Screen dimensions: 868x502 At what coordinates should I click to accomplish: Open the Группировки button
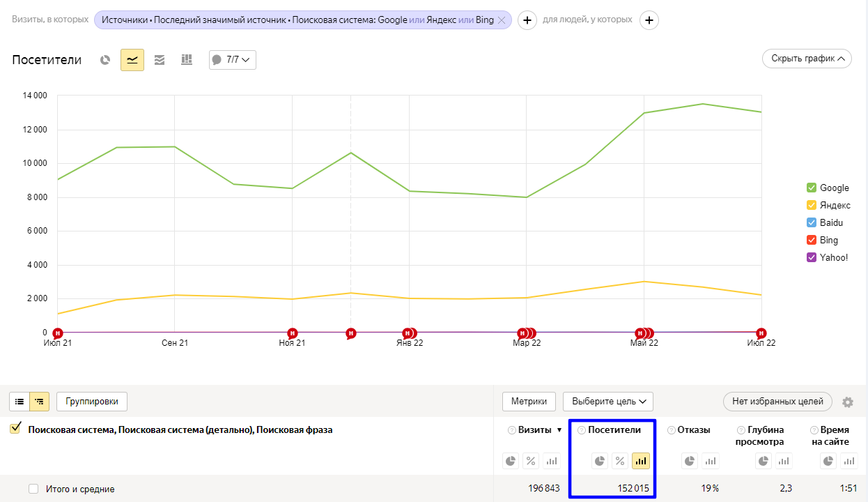(92, 401)
